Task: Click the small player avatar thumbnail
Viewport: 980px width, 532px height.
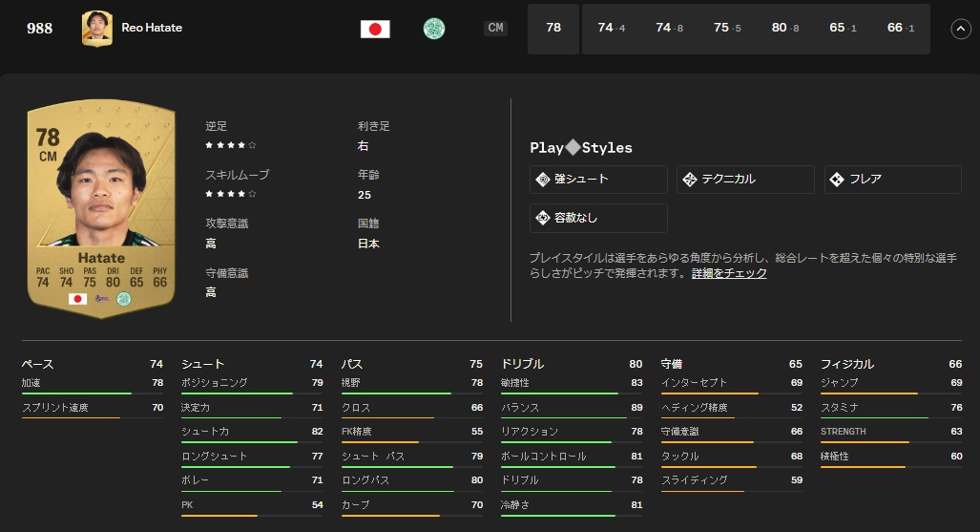Action: [x=96, y=29]
